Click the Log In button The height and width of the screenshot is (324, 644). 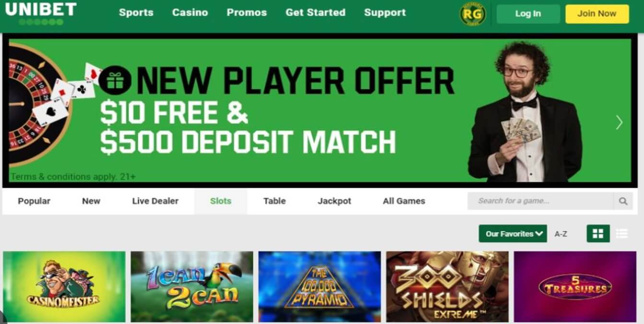[x=528, y=14]
